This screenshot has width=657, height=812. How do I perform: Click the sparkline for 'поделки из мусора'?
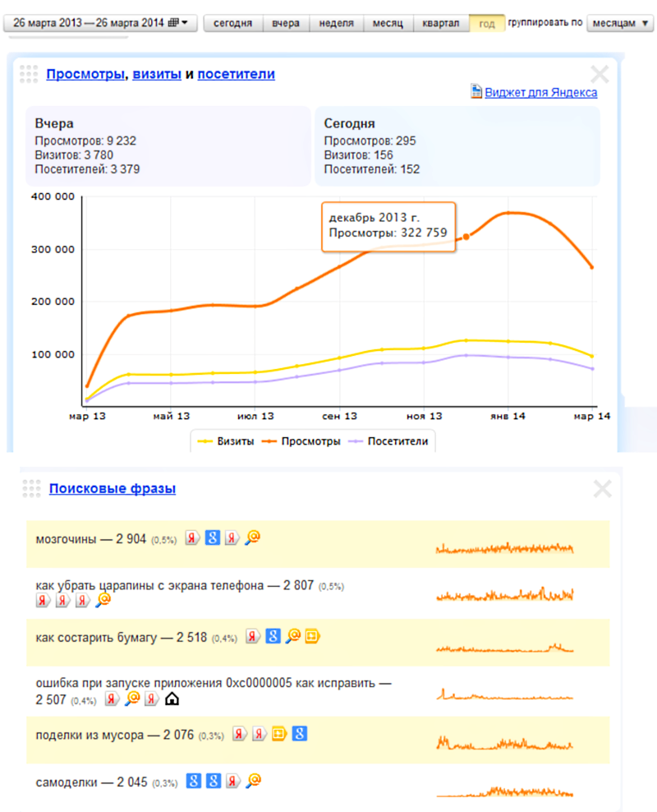[505, 743]
